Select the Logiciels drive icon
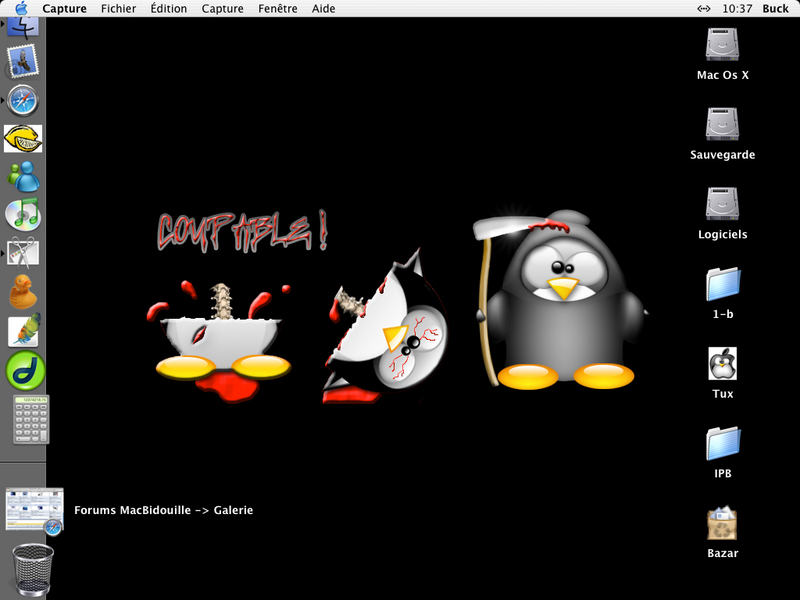800x600 pixels. 722,204
